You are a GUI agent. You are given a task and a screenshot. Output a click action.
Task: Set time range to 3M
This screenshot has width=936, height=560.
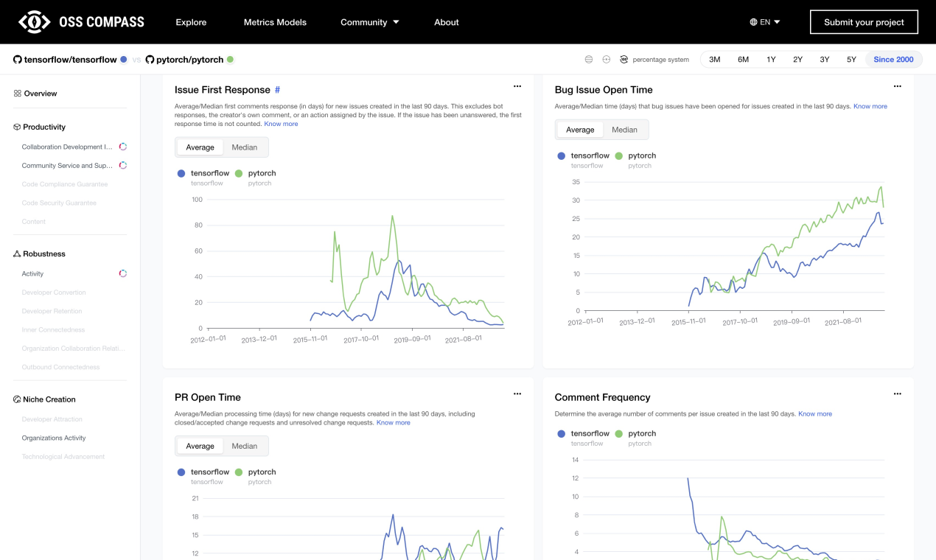(x=715, y=60)
